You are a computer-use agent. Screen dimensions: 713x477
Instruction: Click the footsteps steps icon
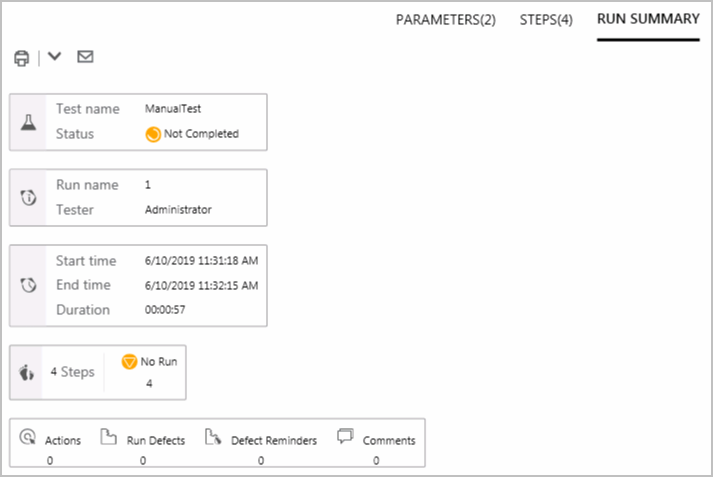[x=27, y=372]
